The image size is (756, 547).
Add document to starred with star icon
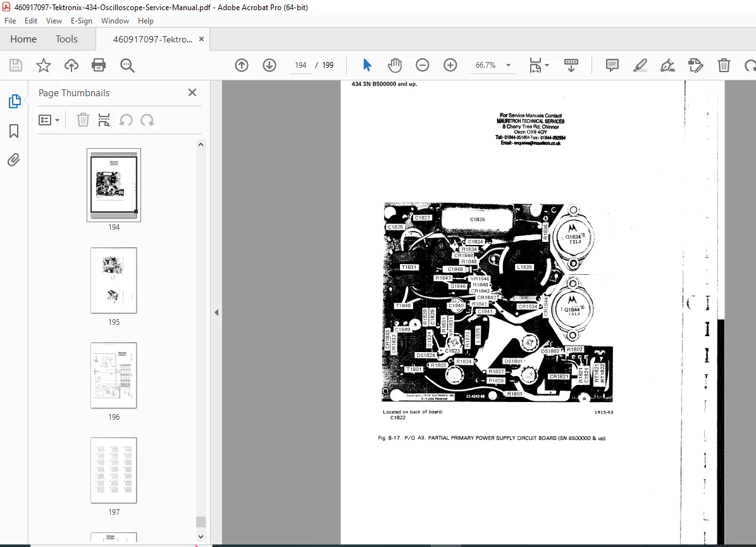coord(44,65)
